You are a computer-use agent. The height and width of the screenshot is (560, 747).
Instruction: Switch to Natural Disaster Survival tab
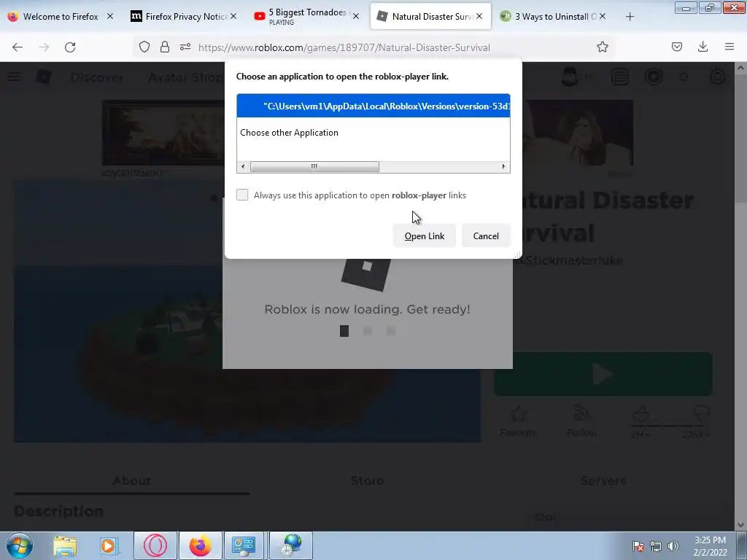point(430,16)
